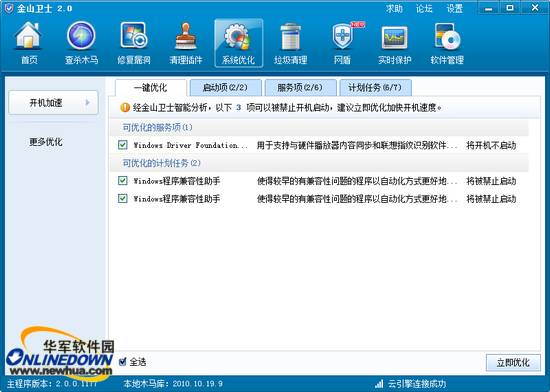This screenshot has width=550, height=392.
Task: Uncheck second Windows程序兼容性助手 task checkbox
Action: pos(122,198)
